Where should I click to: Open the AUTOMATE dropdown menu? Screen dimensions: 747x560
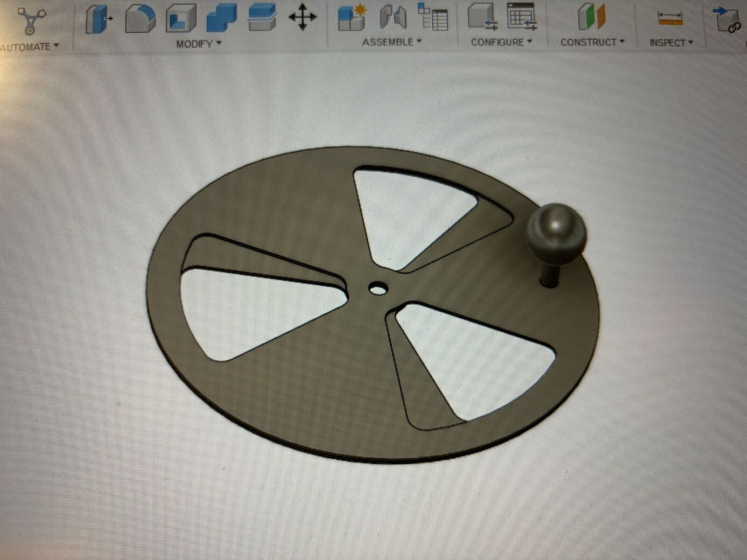click(30, 47)
